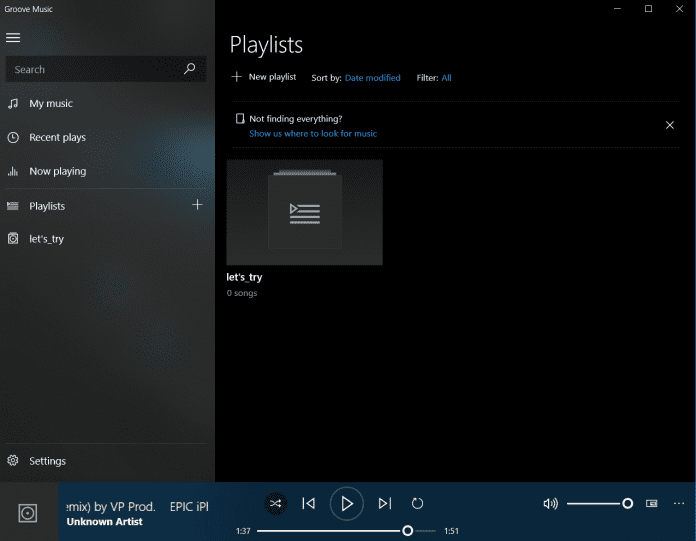The height and width of the screenshot is (541, 696).
Task: Click the 0 songs label
Action: pyautogui.click(x=242, y=293)
